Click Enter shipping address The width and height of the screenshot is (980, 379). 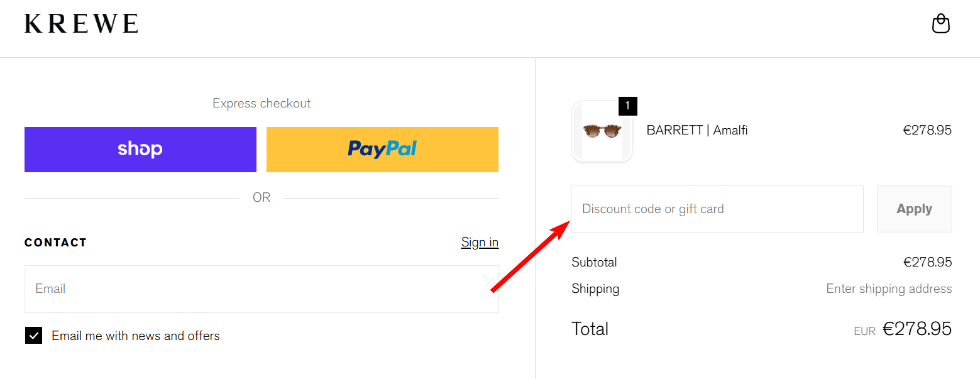[888, 288]
